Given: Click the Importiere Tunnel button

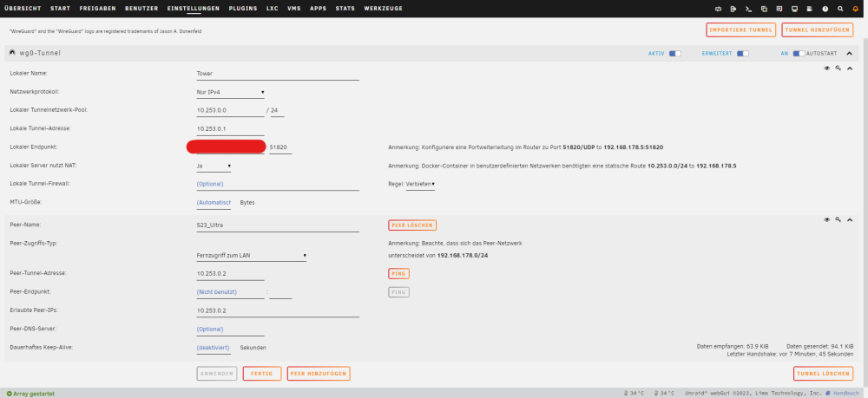Looking at the screenshot, I should [740, 29].
